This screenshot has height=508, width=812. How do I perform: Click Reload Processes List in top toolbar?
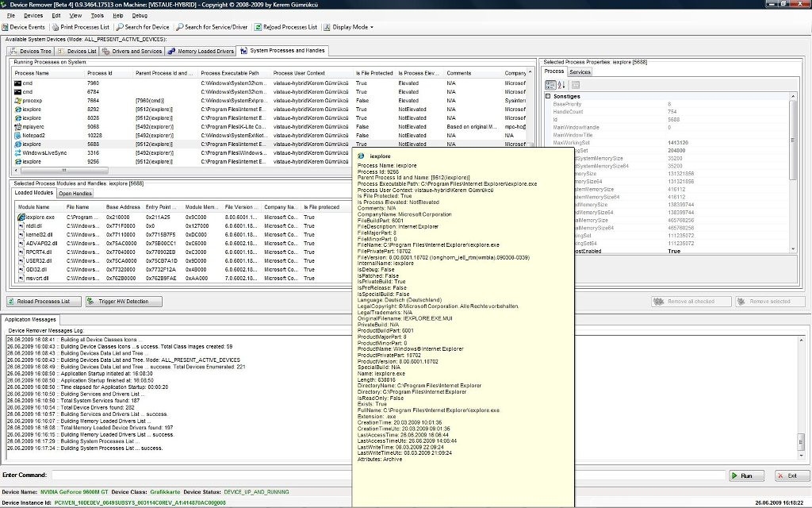(285, 27)
